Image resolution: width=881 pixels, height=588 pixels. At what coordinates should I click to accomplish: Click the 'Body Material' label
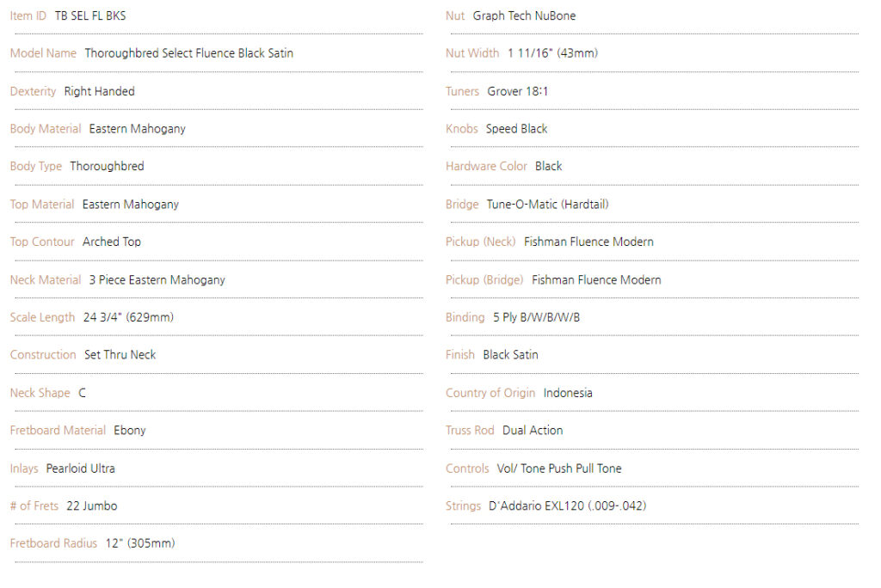coord(46,129)
